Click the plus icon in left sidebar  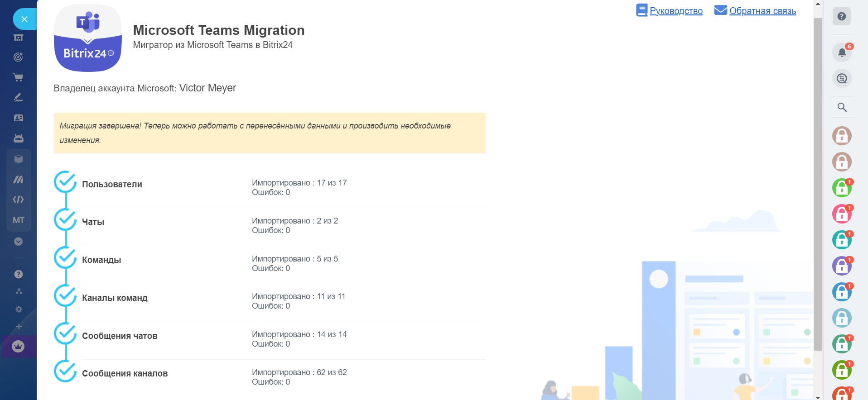19,327
